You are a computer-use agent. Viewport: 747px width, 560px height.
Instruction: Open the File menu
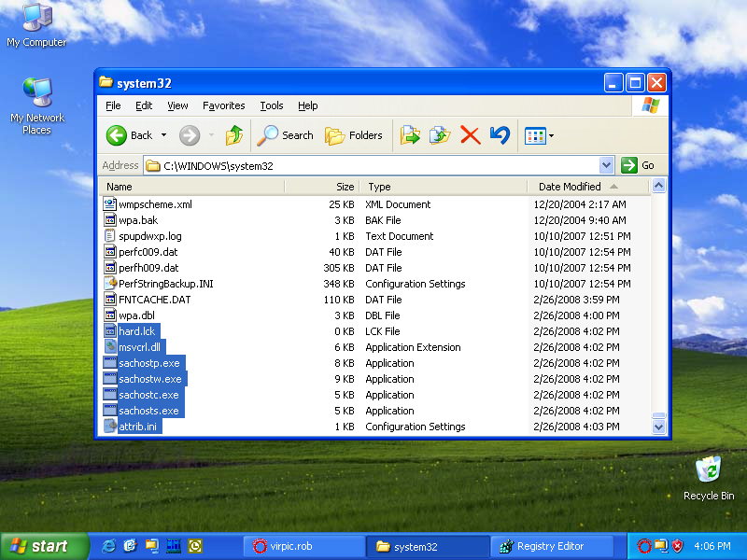(113, 105)
